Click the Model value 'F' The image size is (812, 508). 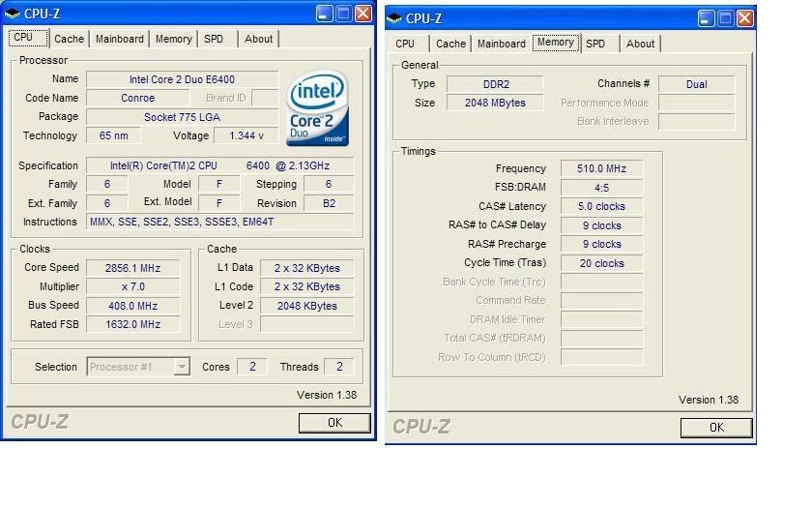[219, 184]
